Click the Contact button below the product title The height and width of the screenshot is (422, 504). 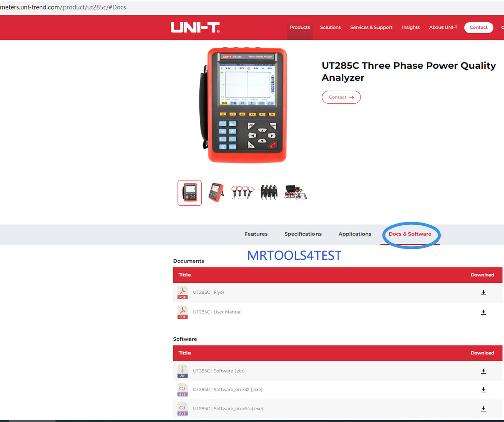click(341, 97)
